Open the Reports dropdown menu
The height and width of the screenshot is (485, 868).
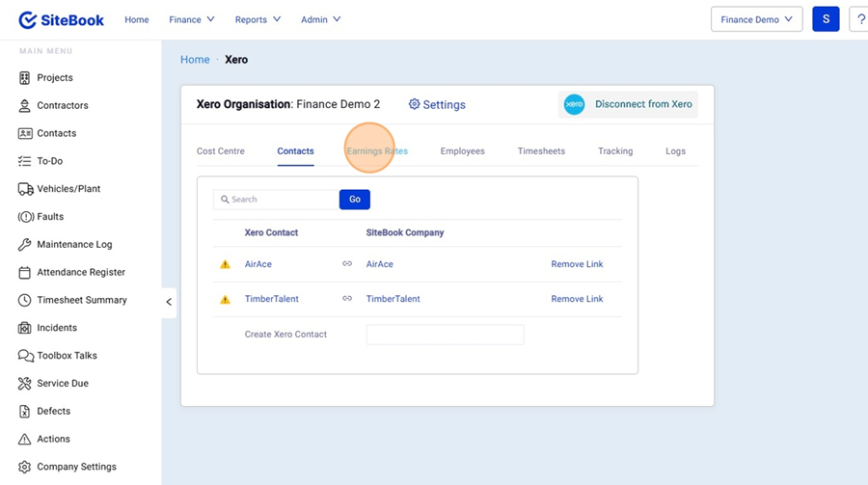click(258, 19)
